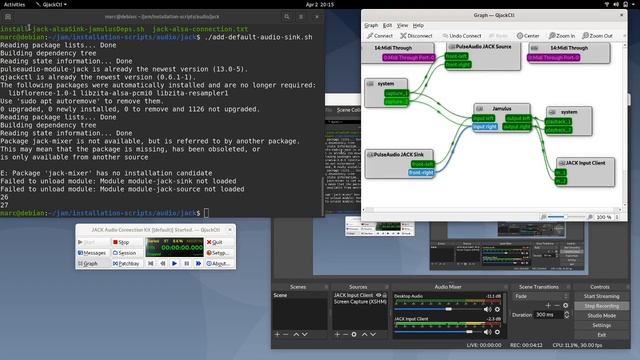Select Jamulus input right port

click(x=484, y=127)
